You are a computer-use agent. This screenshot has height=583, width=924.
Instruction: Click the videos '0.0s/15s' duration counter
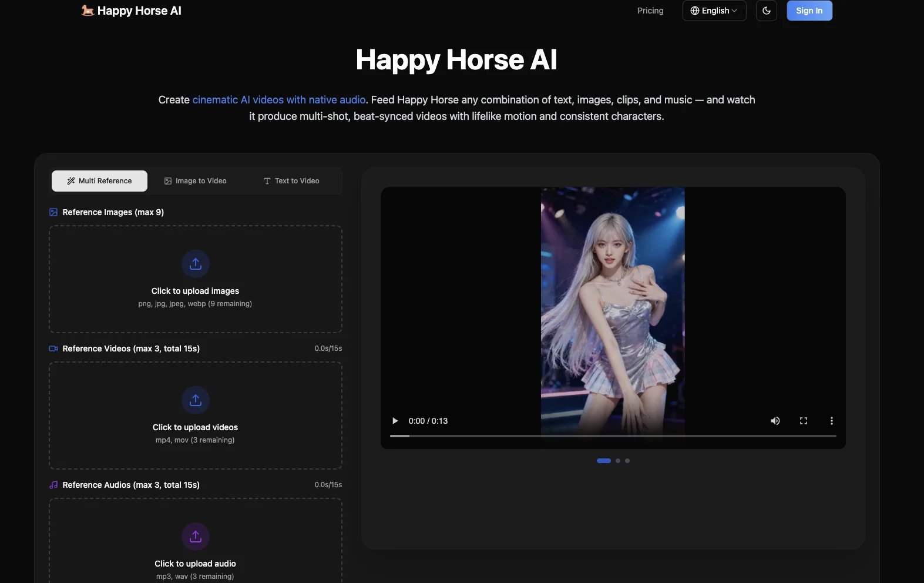coord(328,349)
